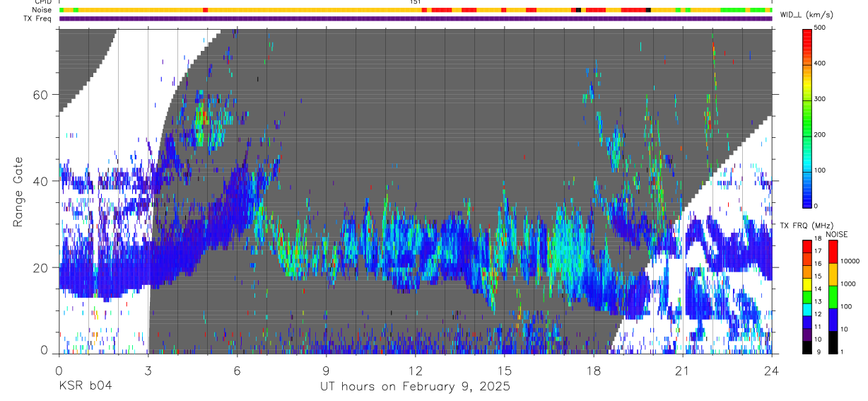This screenshot has height=401, width=868.
Task: Click the 'TX Freq' row label at top
Action: tap(39, 18)
